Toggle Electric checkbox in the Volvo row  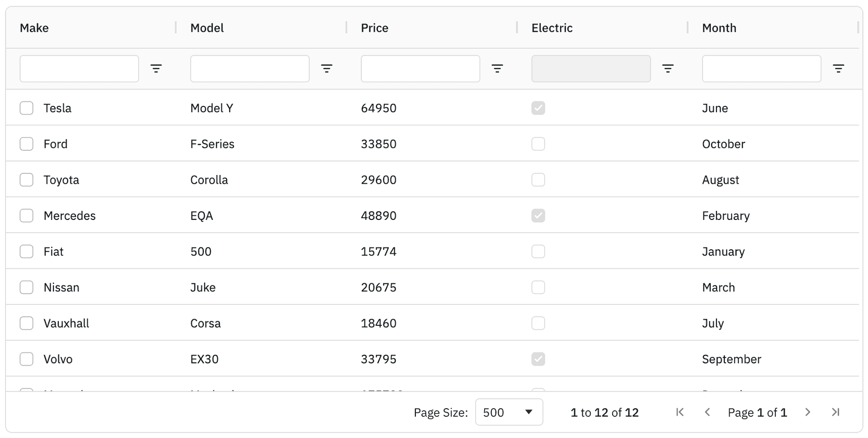538,359
